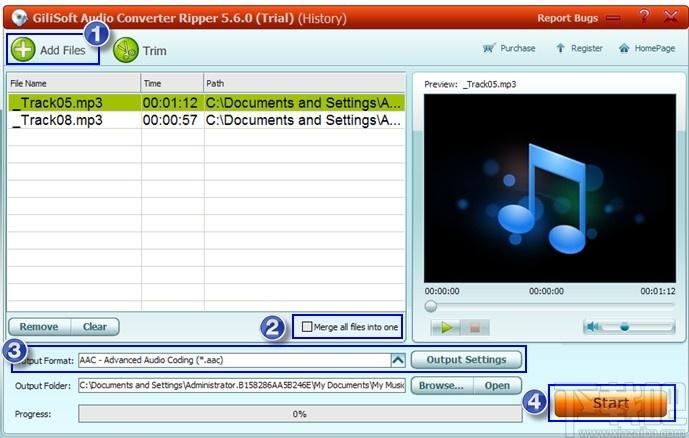Screen dimensions: 689x438
Task: Open the Output Format dropdown arrow
Action: tap(398, 360)
